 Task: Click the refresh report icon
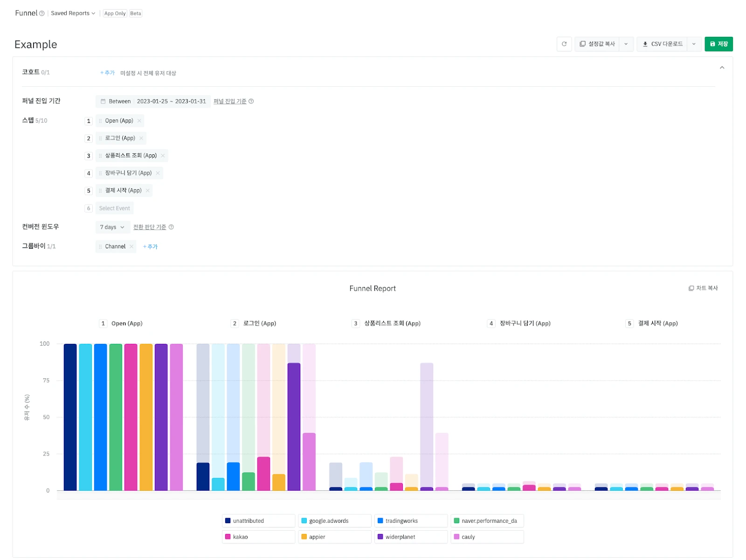tap(564, 44)
